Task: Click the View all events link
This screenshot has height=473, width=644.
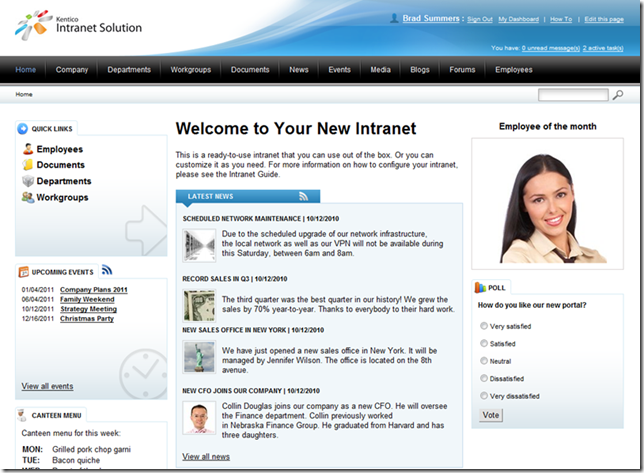Action: 47,386
